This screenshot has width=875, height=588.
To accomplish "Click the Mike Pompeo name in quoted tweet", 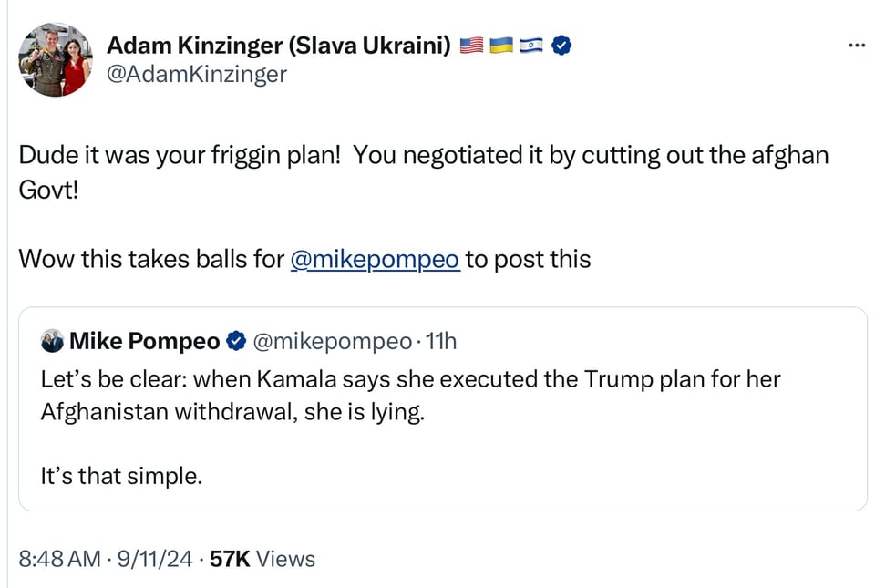I will point(144,342).
